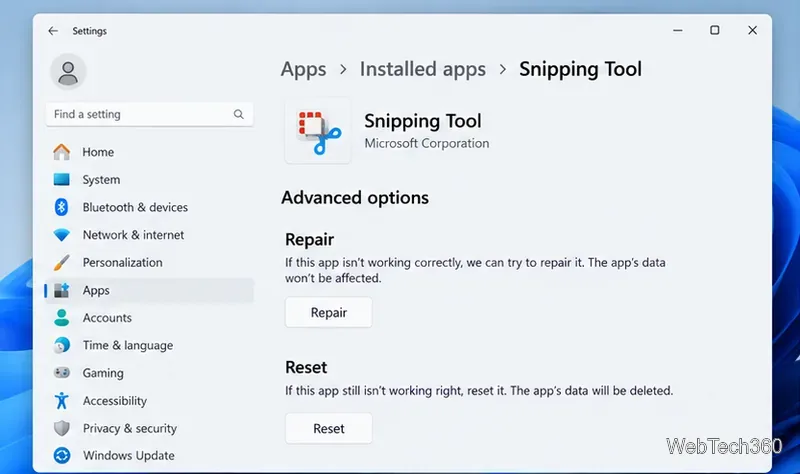This screenshot has width=800, height=474.
Task: Open Network & internet settings
Action: pos(149,235)
